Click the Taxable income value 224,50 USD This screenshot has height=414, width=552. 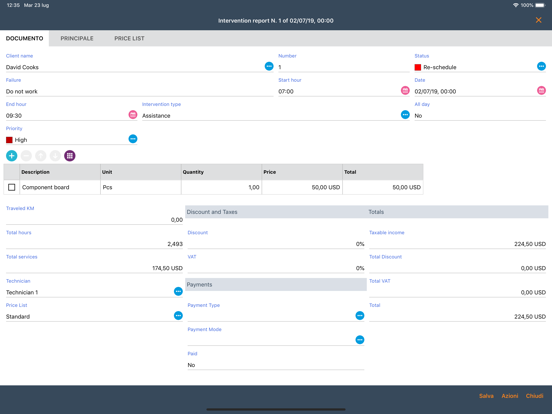[530, 244]
